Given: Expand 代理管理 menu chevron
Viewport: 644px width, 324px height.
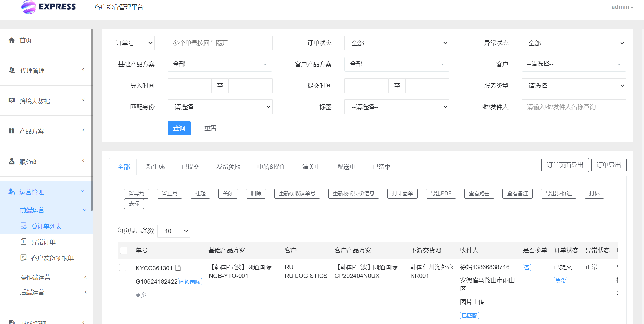Looking at the screenshot, I should [84, 69].
